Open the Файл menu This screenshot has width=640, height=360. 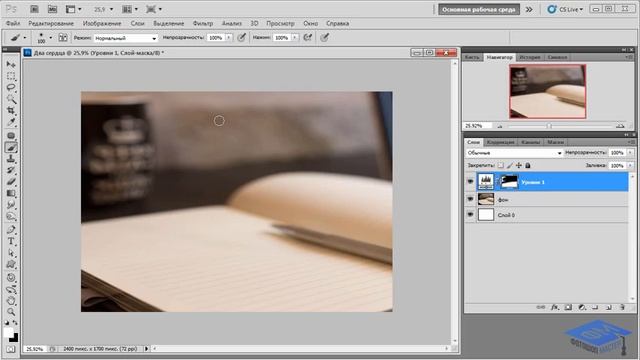(x=13, y=23)
